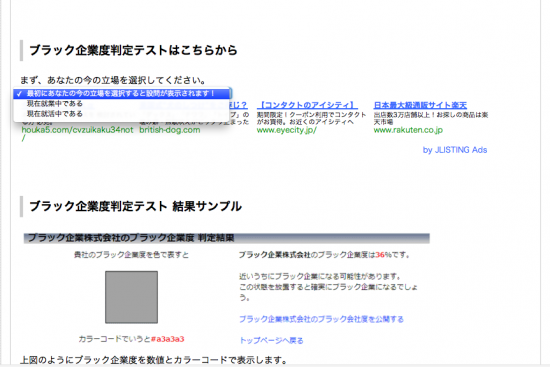Image resolution: width=550 pixels, height=367 pixels.
Task: Click the www.eyecity.jp/ URL
Action: (x=287, y=130)
